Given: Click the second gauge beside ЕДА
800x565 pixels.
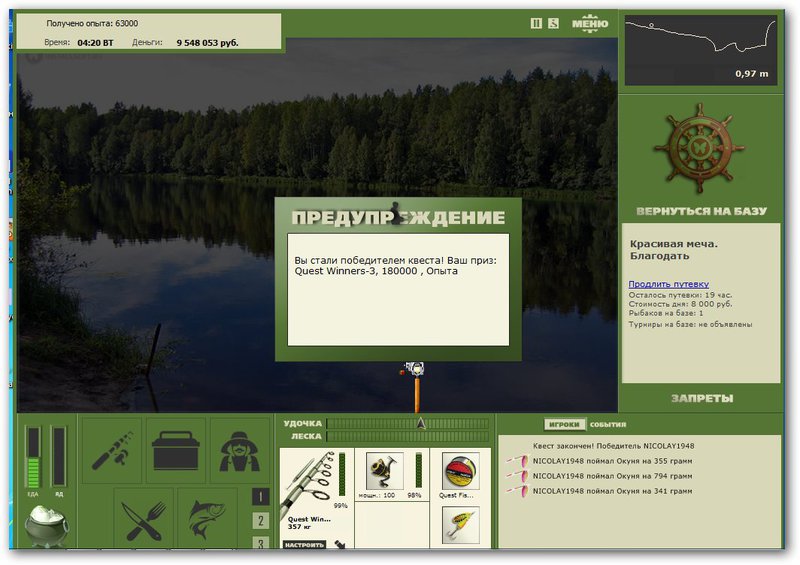Looking at the screenshot, I should click(59, 457).
